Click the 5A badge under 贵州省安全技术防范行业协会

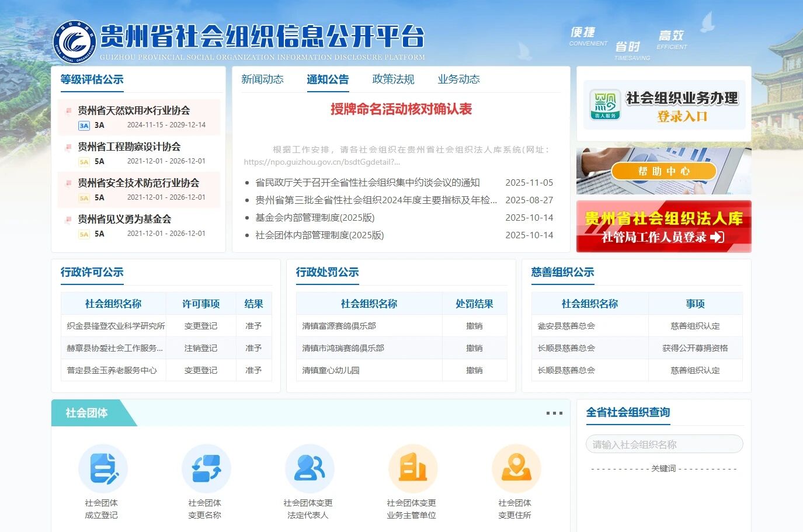point(84,198)
